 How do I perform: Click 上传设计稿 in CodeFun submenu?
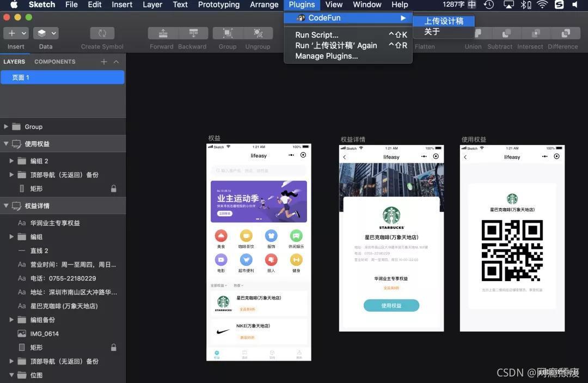(x=444, y=21)
